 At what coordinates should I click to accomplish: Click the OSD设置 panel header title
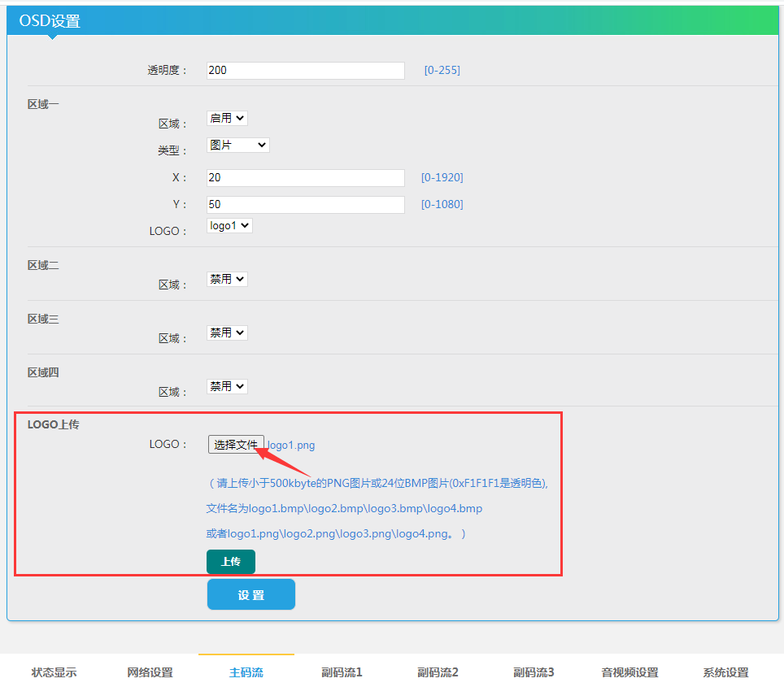coord(50,21)
